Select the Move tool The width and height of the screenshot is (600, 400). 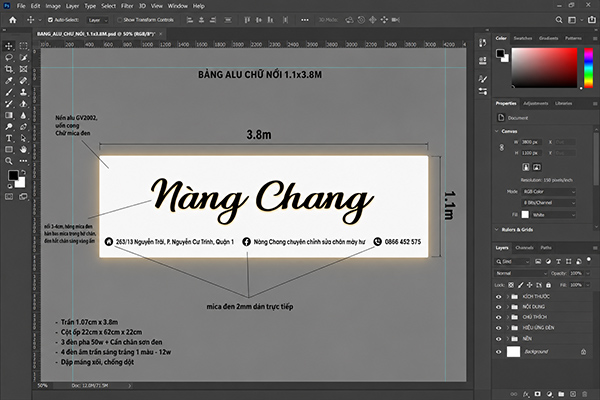coord(9,46)
